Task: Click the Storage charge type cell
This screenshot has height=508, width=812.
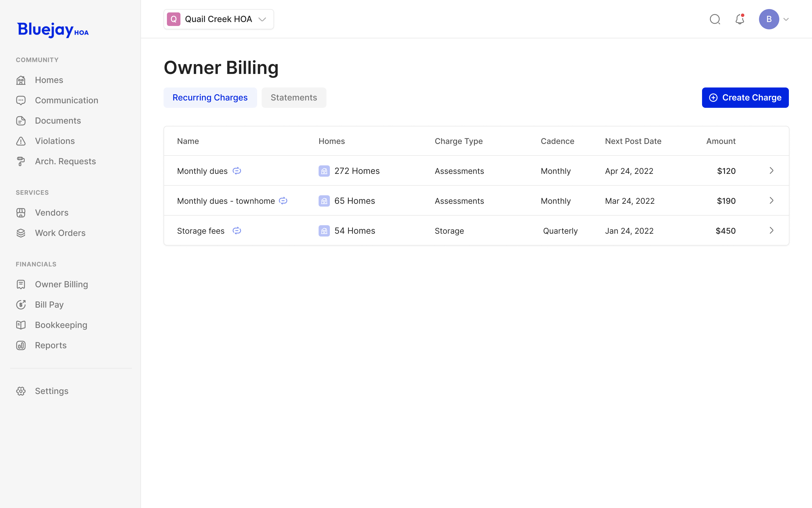Action: click(449, 231)
